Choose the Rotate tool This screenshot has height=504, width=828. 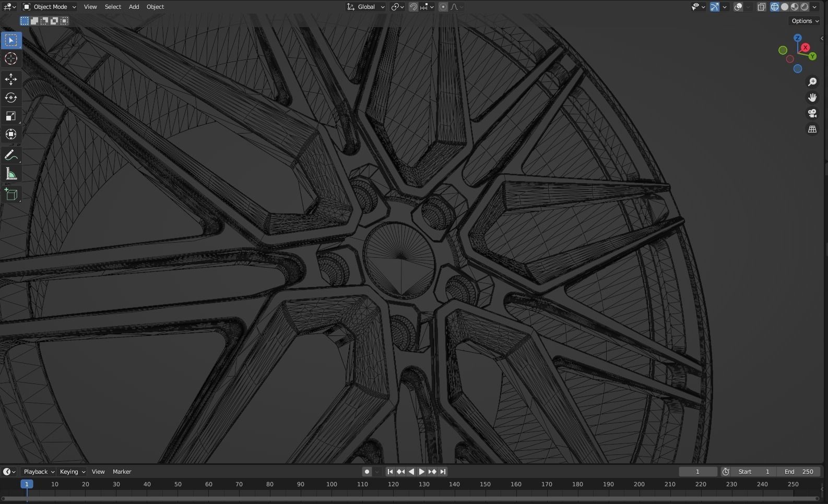(11, 98)
